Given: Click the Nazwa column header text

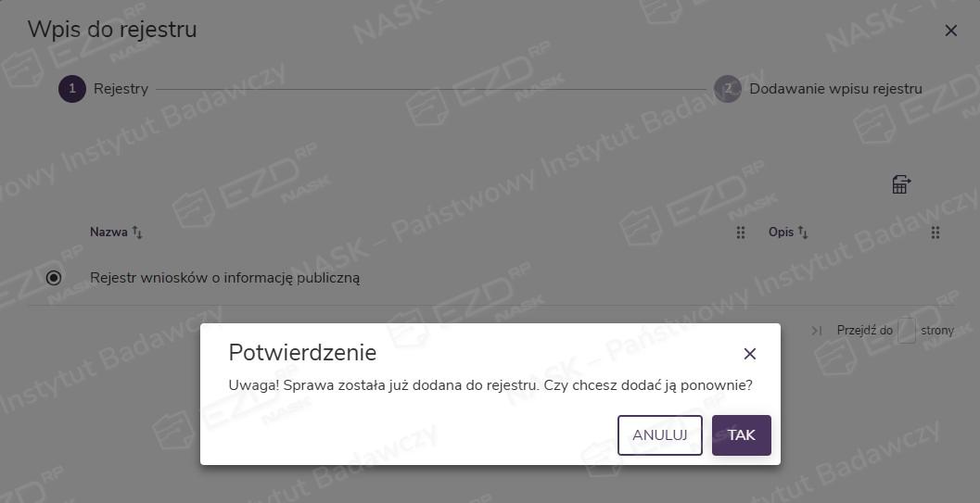Looking at the screenshot, I should (x=108, y=233).
